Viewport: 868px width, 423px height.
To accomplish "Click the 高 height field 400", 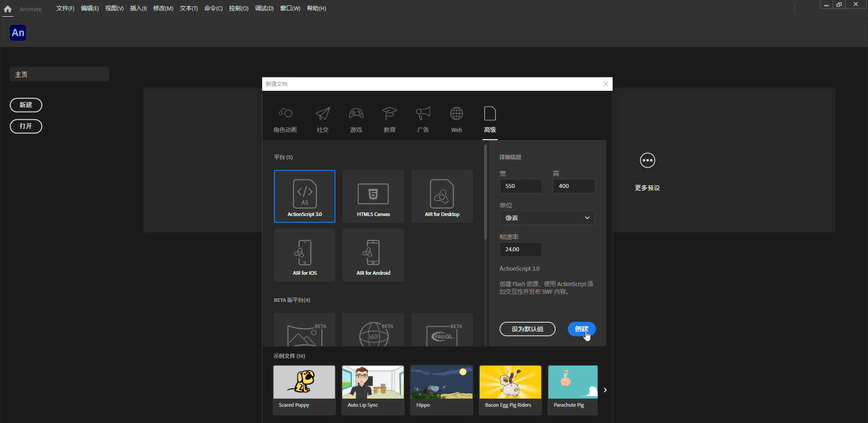I will pyautogui.click(x=574, y=186).
